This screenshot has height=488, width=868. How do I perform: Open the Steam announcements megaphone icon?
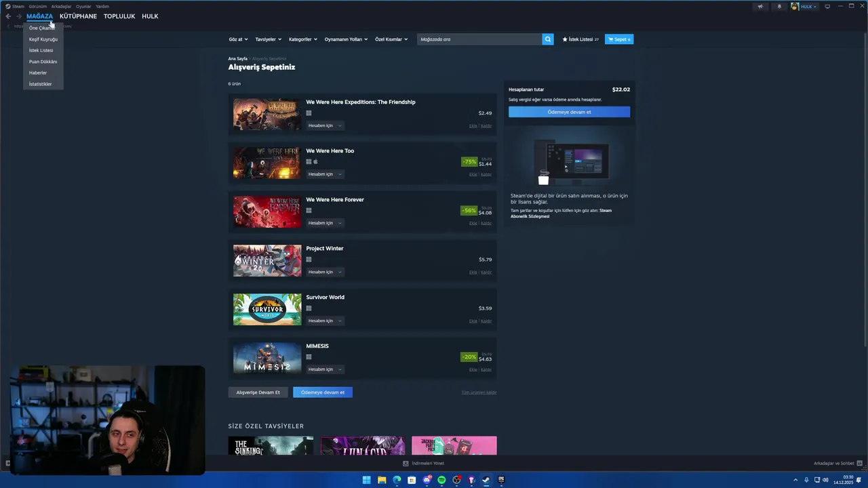(x=760, y=6)
